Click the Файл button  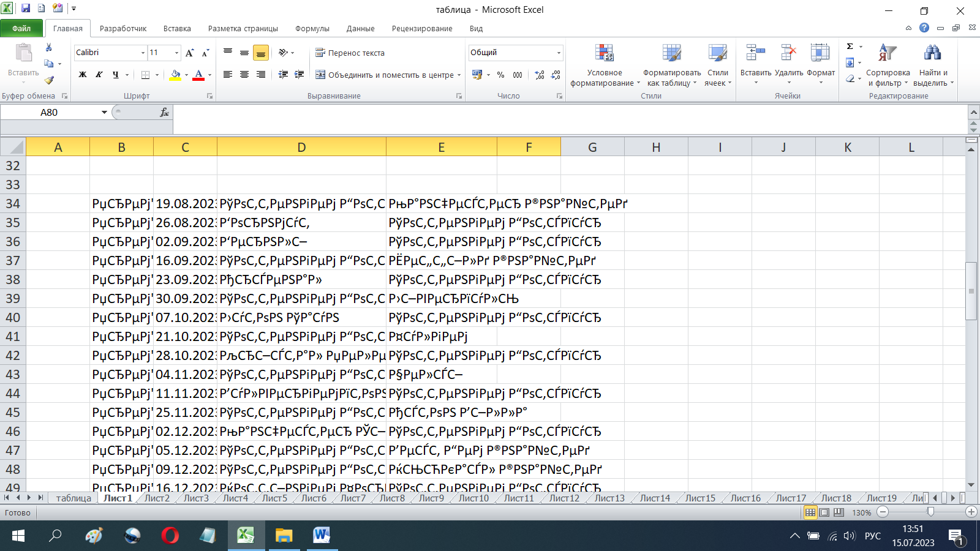[x=21, y=29]
